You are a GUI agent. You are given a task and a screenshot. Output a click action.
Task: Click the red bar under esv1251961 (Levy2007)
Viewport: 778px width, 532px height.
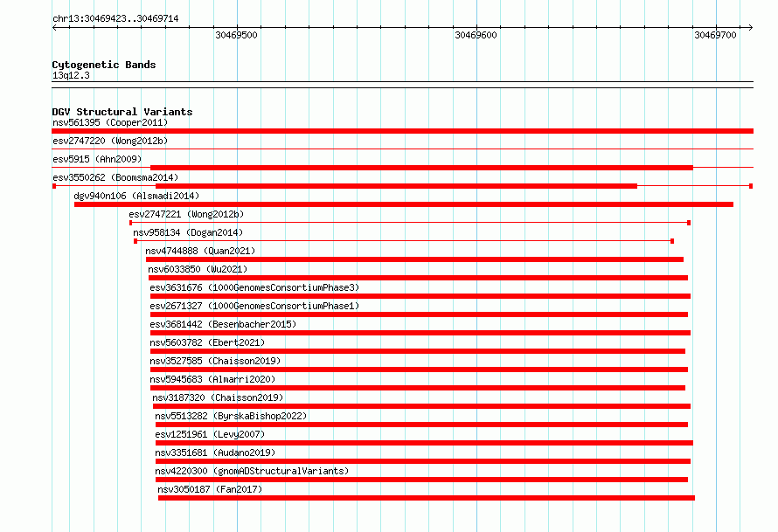click(x=424, y=443)
